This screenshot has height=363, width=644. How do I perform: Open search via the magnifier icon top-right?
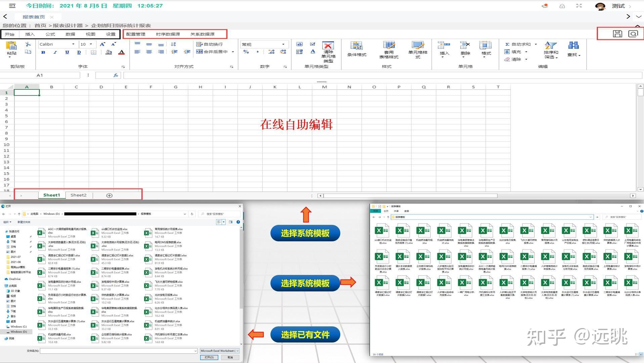point(633,33)
